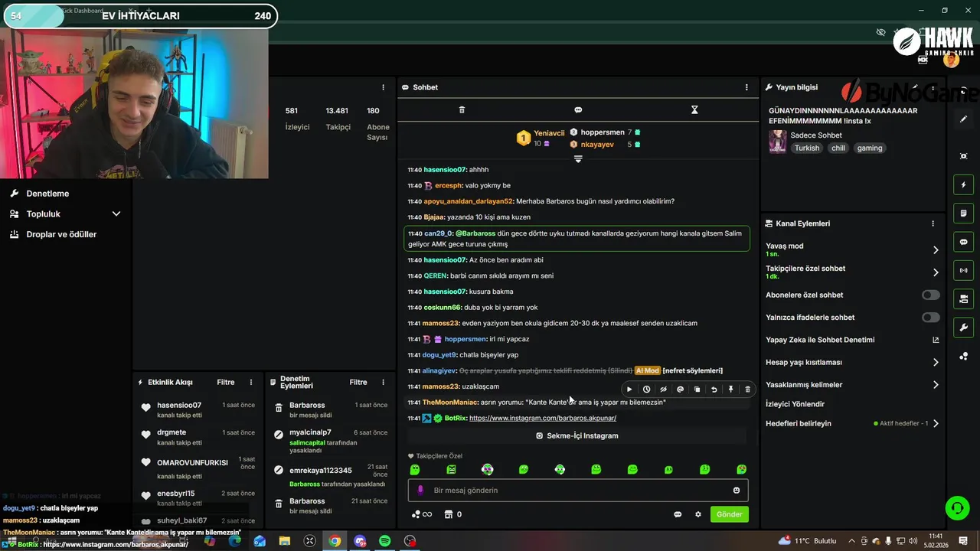Click the undo arrow icon on message toolbar
Viewport: 980px width, 551px height.
[714, 390]
